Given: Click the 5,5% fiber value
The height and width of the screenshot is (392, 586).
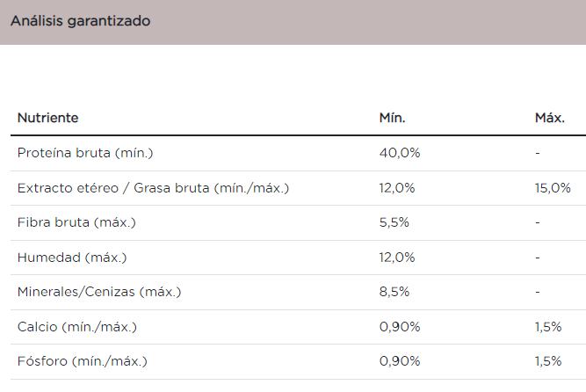Looking at the screenshot, I should 394,222.
